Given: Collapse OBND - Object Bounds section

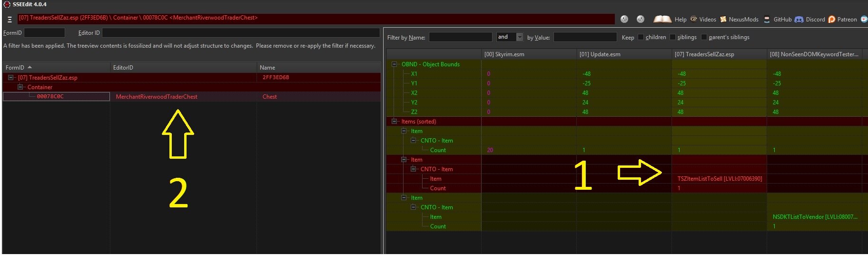Looking at the screenshot, I should point(395,64).
